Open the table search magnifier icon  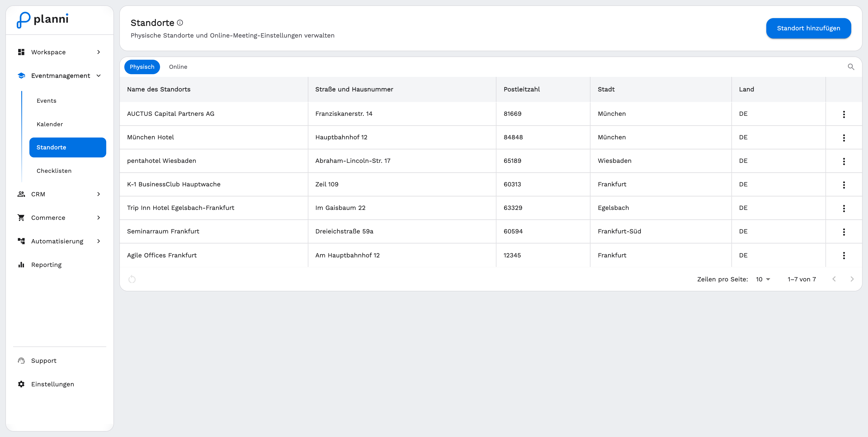click(851, 67)
